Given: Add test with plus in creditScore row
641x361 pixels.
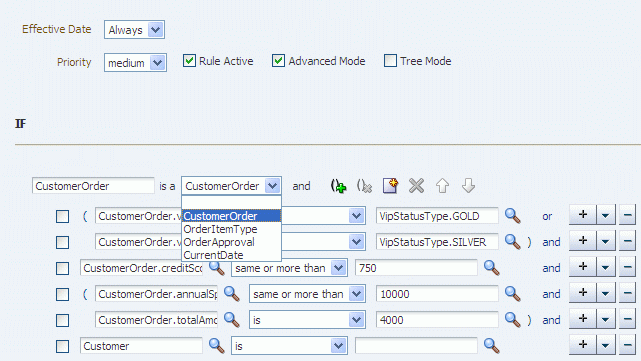Looking at the screenshot, I should tap(583, 267).
